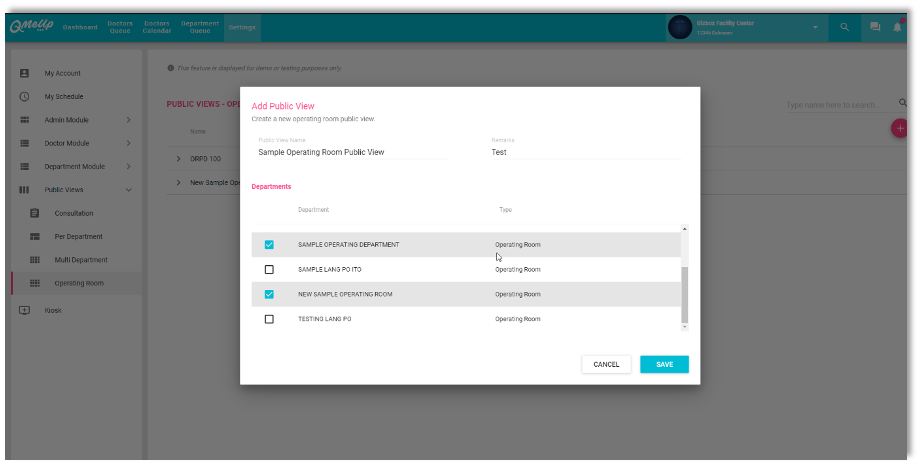Viewport: 920px width, 464px height.
Task: Switch to the Dashboard tab
Action: tap(80, 27)
